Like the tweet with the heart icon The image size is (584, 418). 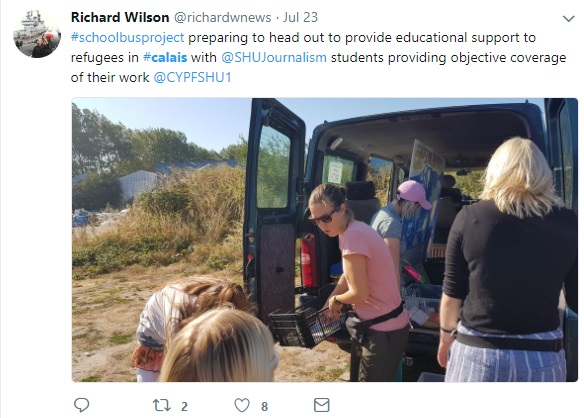[242, 405]
